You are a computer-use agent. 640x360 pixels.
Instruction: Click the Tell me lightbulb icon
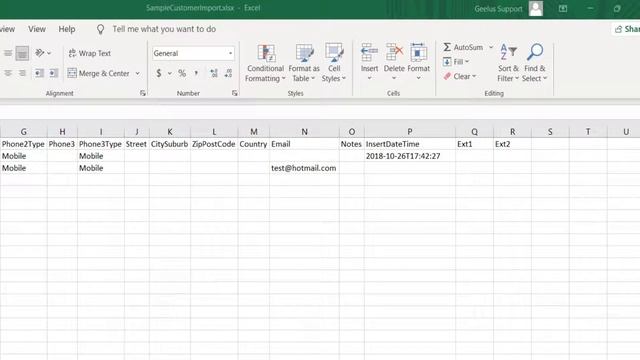click(100, 29)
